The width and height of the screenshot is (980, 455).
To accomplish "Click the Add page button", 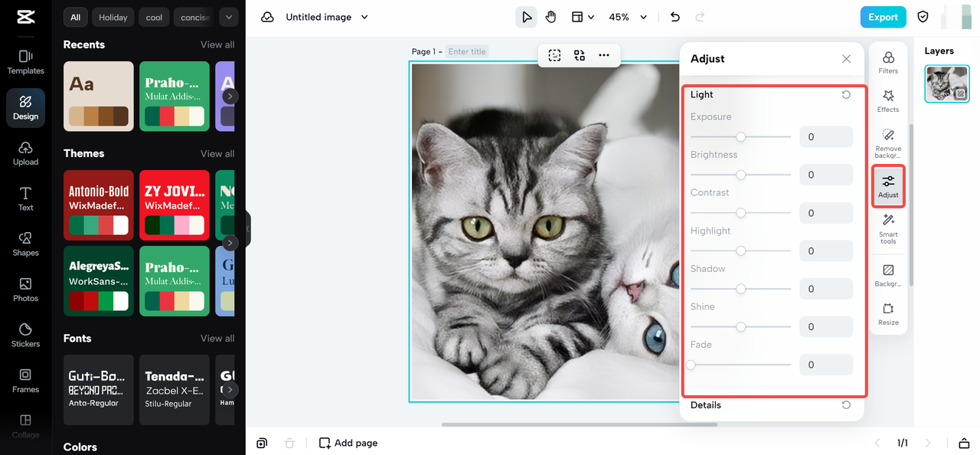I will pyautogui.click(x=348, y=443).
